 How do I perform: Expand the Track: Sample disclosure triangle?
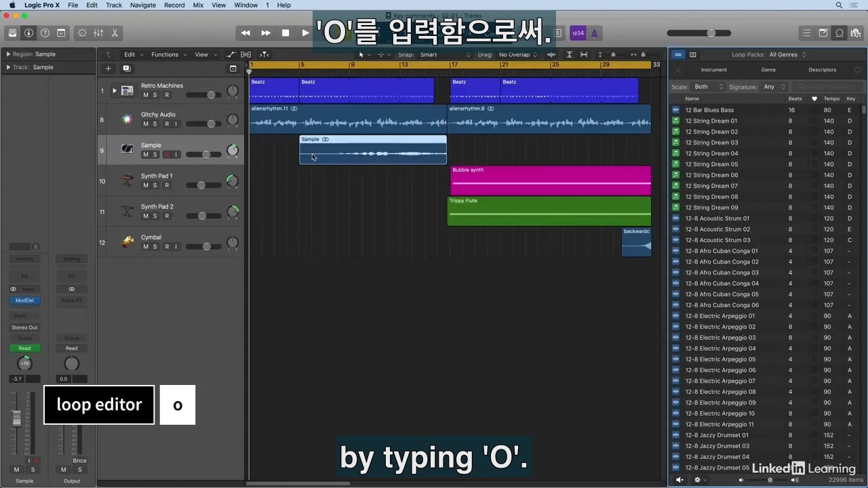coord(8,67)
